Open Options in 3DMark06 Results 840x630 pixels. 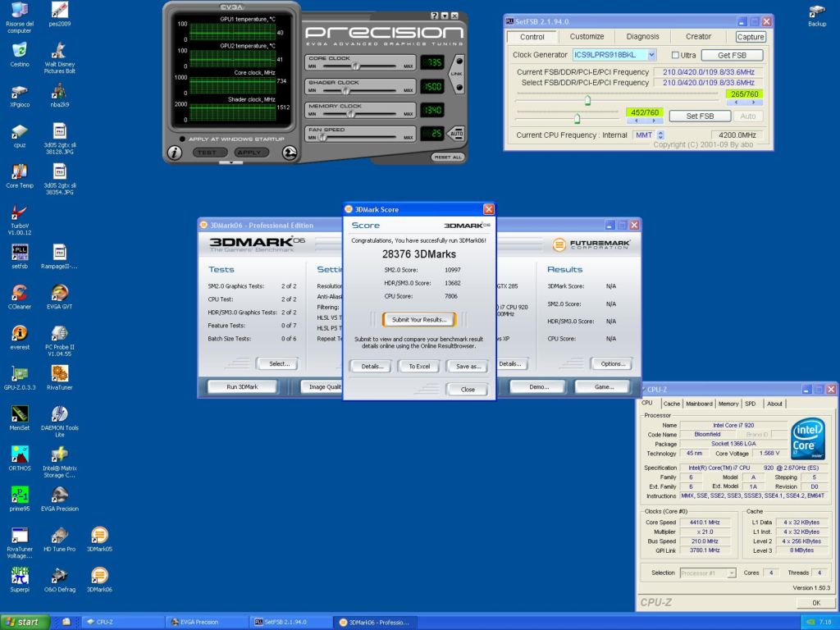[613, 363]
